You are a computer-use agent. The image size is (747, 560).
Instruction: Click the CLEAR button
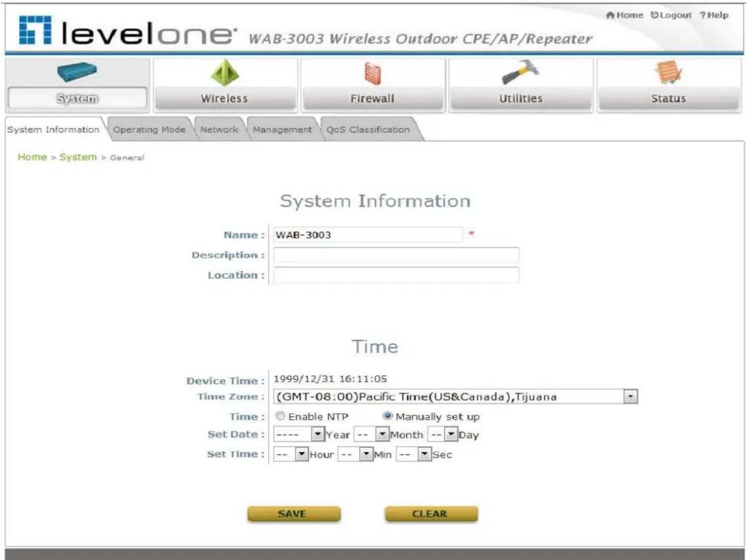431,514
